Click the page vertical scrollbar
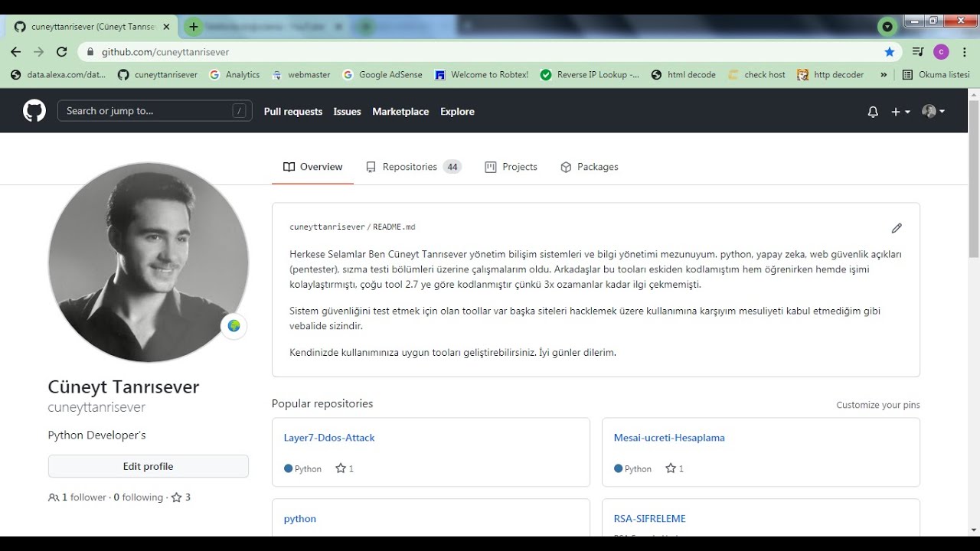 point(973,180)
